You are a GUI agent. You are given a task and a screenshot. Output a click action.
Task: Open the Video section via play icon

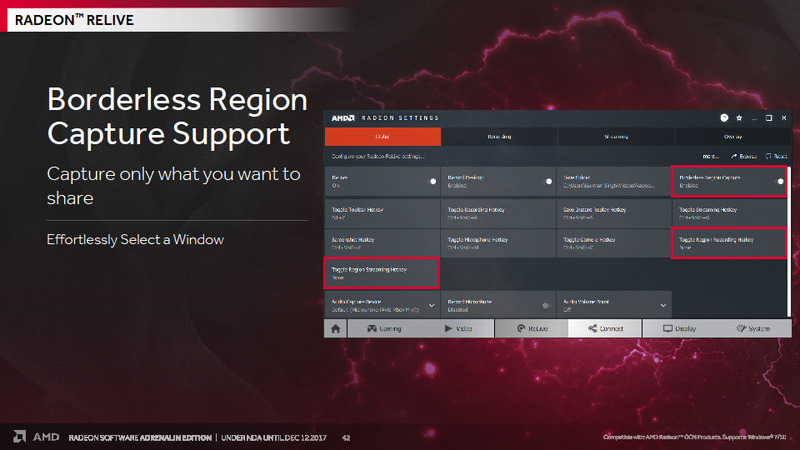458,329
